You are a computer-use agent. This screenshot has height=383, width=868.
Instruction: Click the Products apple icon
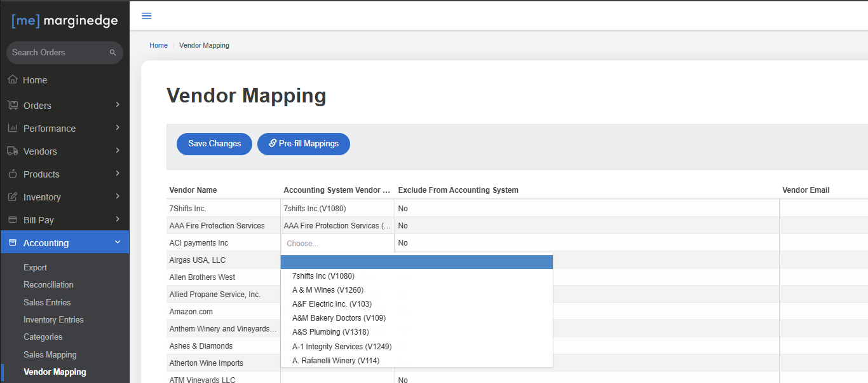pyautogui.click(x=13, y=174)
